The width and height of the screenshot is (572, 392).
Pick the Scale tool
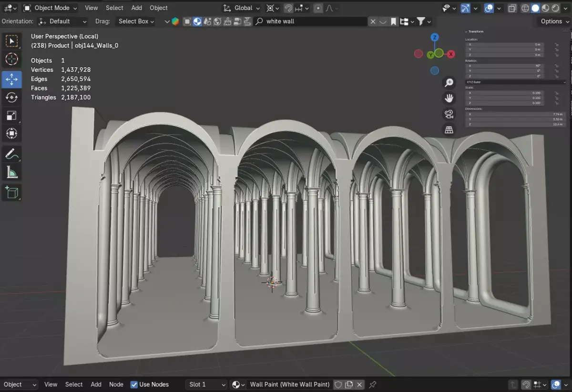pos(11,116)
